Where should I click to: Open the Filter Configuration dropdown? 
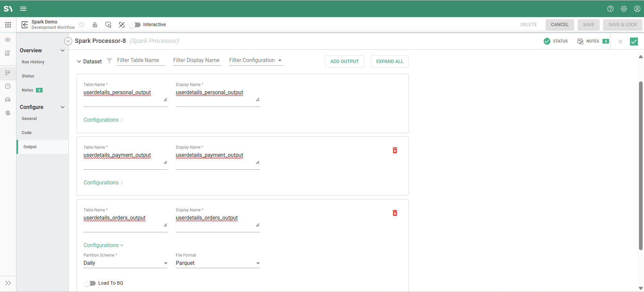pyautogui.click(x=255, y=60)
